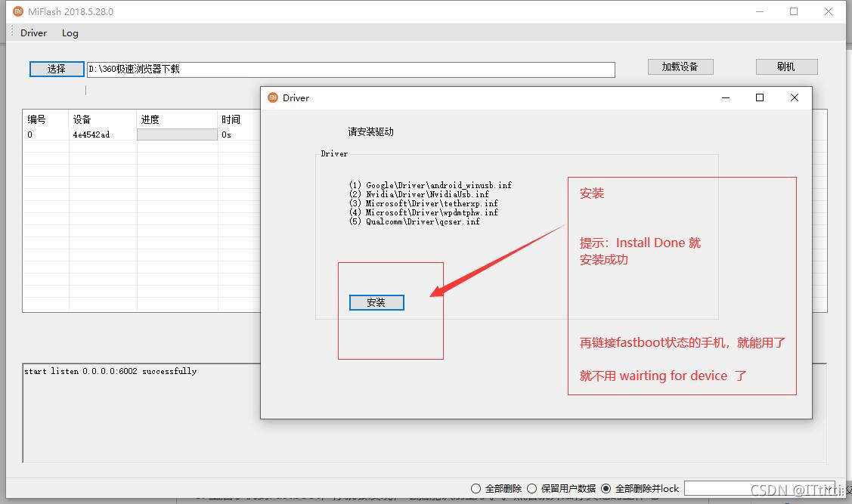The image size is (852, 504).
Task: Click the script input field beside the lock option
Action: [x=760, y=488]
